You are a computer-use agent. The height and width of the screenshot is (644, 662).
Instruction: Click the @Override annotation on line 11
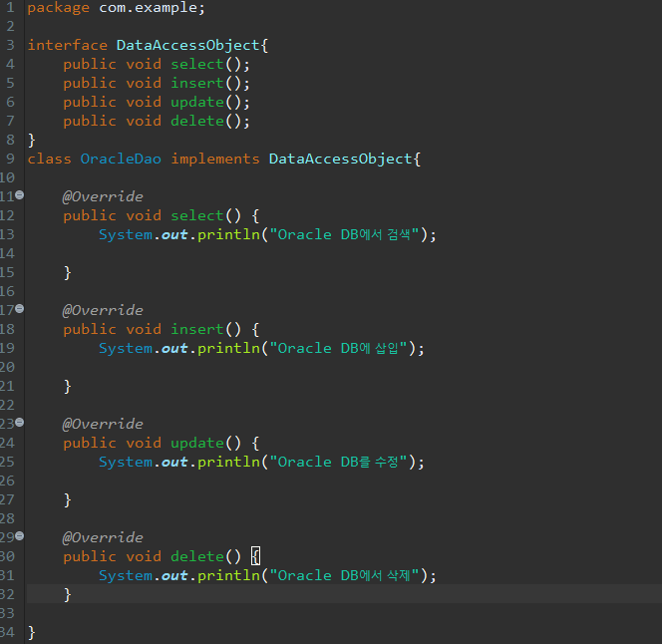click(x=103, y=196)
